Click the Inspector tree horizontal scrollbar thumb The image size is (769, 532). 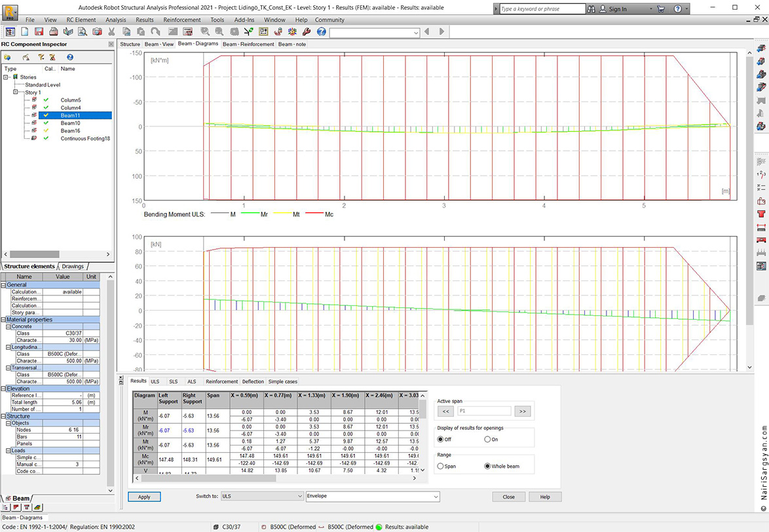pyautogui.click(x=34, y=254)
